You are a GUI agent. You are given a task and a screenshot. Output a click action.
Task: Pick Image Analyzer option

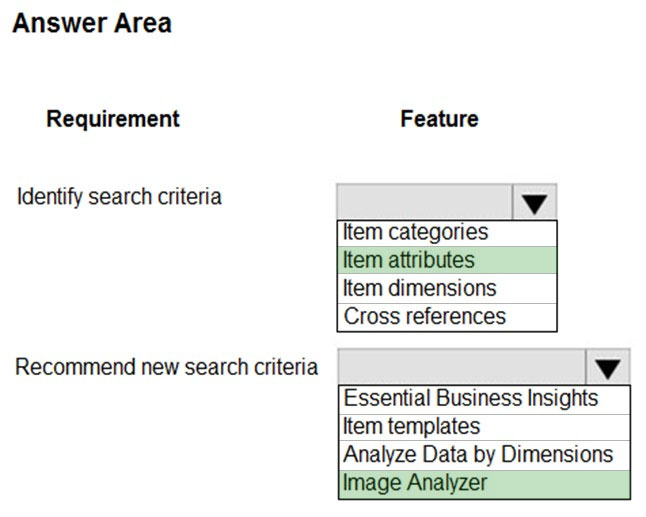pos(484,484)
